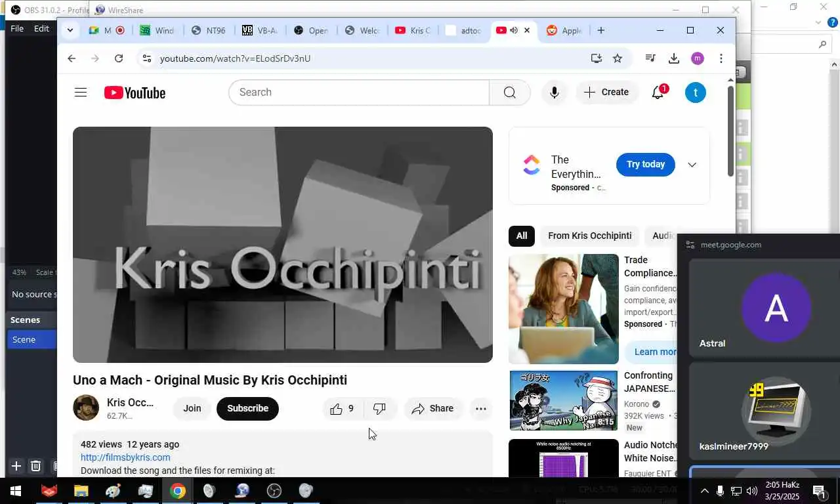Viewport: 840px width, 504px height.
Task: Open the volume control in system tray
Action: (x=752, y=491)
